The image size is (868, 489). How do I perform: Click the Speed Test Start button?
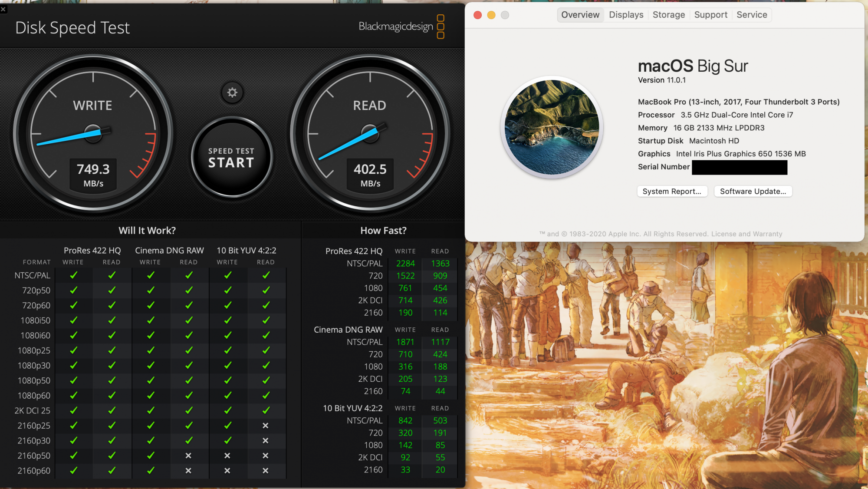coord(232,157)
